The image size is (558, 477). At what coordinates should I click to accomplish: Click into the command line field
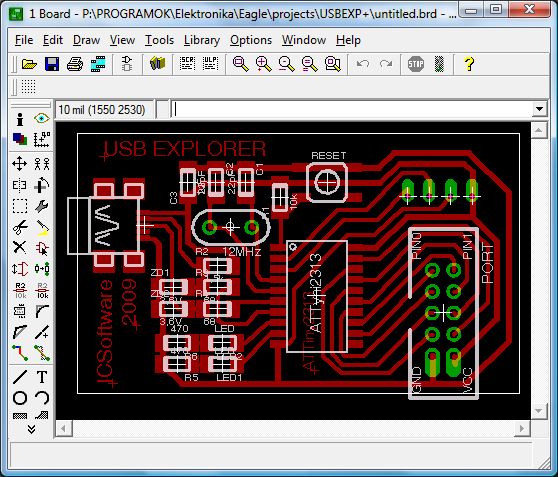coord(352,109)
